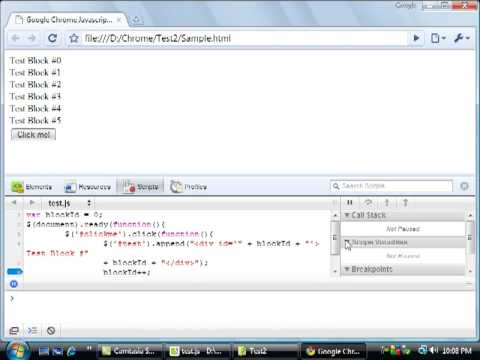
Task: Switch to the Scripts panel
Action: click(141, 187)
